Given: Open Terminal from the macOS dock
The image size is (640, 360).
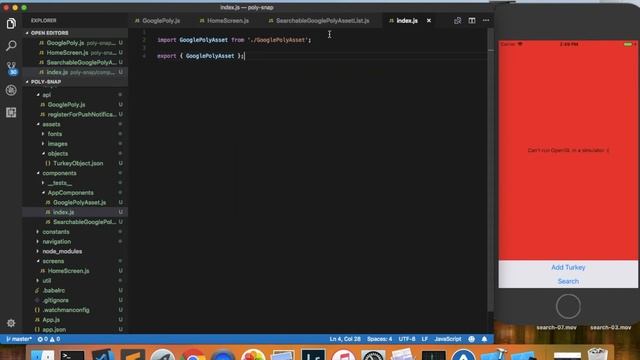Looking at the screenshot, I should pyautogui.click(x=72, y=355).
